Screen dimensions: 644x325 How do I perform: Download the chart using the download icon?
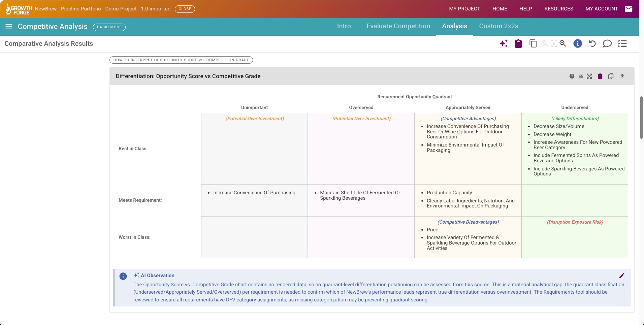[x=622, y=76]
